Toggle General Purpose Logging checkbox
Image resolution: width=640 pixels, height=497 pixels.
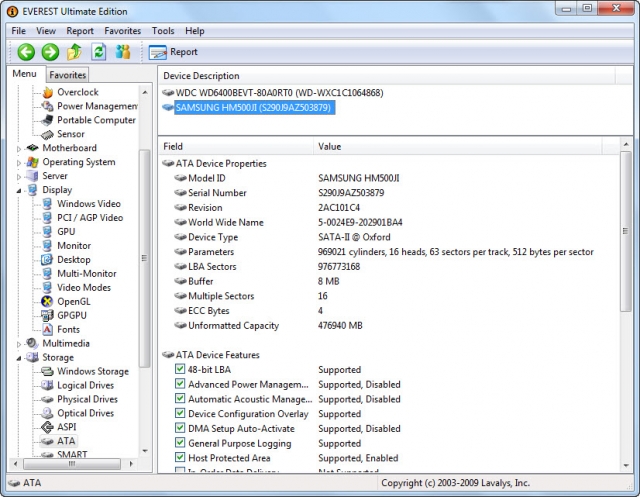pos(180,442)
